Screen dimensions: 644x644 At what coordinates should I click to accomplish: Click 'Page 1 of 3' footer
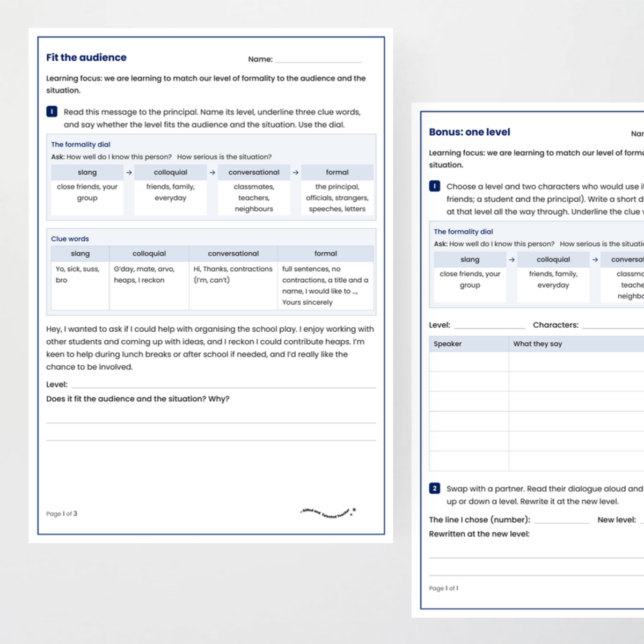62,514
